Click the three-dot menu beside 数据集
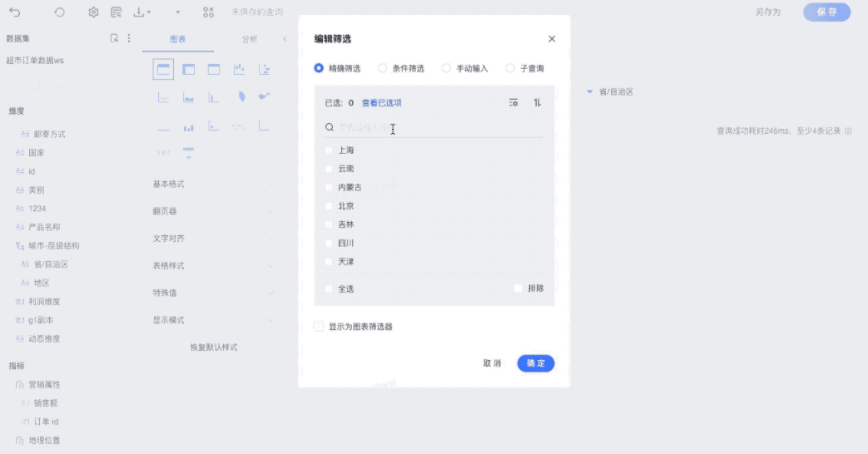The width and height of the screenshot is (868, 454). point(128,38)
